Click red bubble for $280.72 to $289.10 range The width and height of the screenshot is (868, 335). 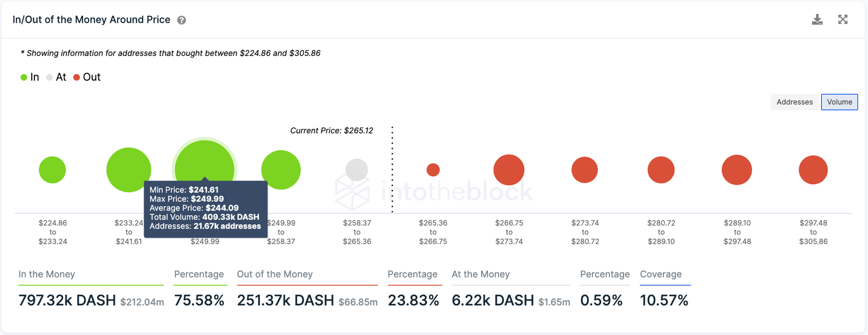(661, 169)
